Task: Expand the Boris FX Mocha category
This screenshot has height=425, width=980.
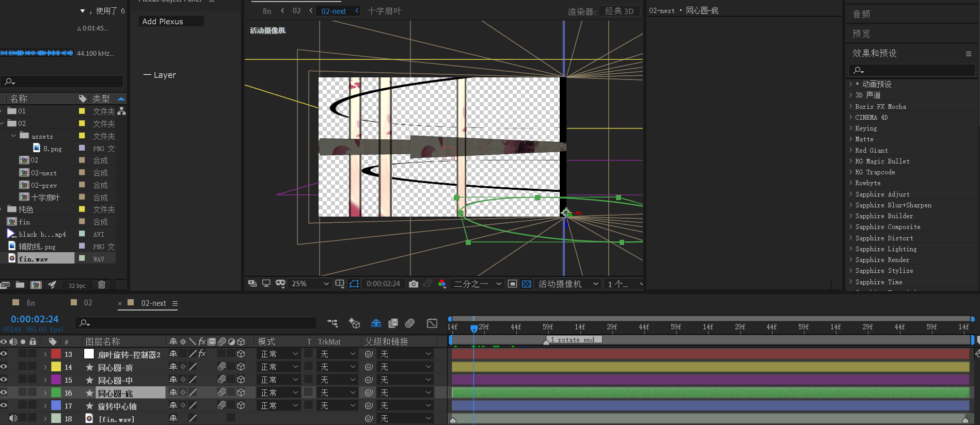Action: (851, 106)
